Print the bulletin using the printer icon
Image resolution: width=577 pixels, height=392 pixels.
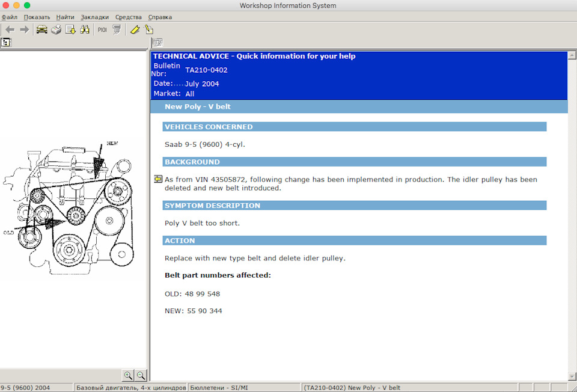click(x=56, y=30)
